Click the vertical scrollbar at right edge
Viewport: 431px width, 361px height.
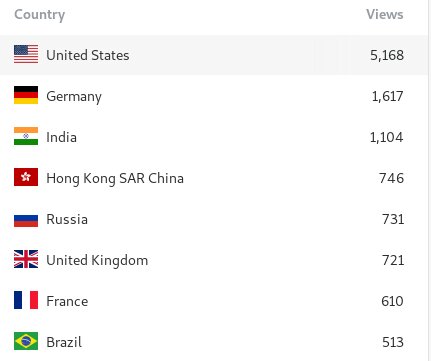[x=429, y=180]
